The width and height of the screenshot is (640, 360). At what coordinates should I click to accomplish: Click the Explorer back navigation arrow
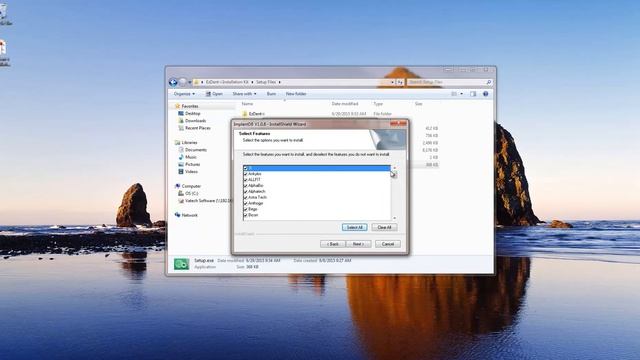(173, 82)
